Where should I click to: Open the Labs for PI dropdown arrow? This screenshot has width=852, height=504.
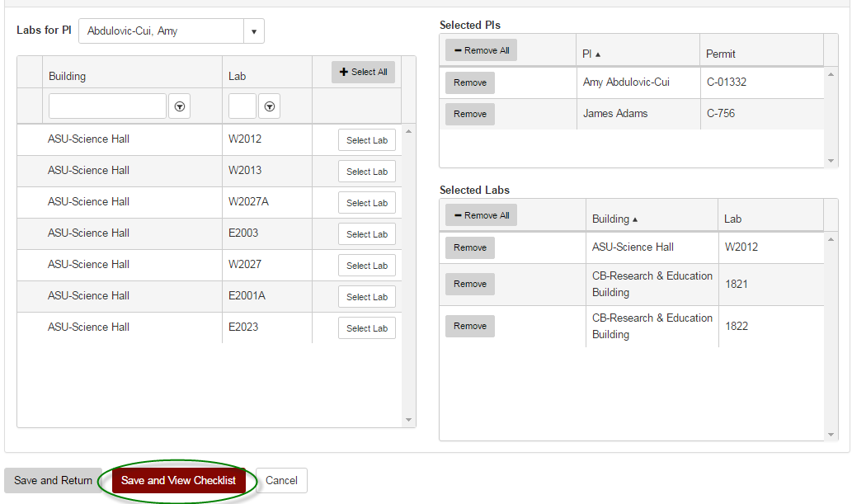tap(254, 31)
